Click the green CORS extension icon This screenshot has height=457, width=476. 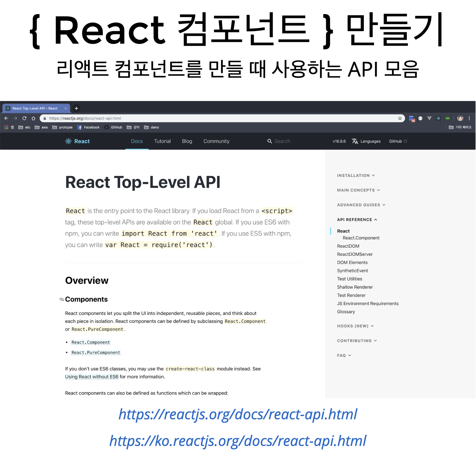pos(448,118)
